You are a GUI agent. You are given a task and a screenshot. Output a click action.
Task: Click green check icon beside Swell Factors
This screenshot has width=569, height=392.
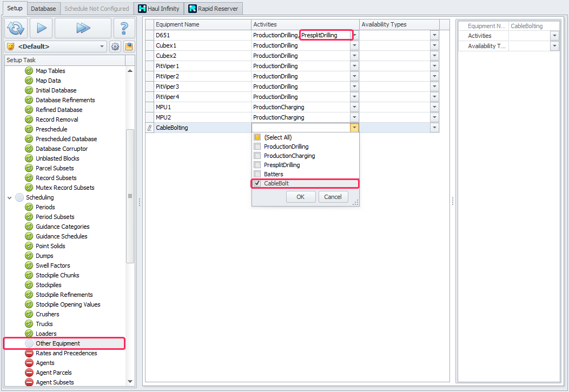pyautogui.click(x=29, y=265)
